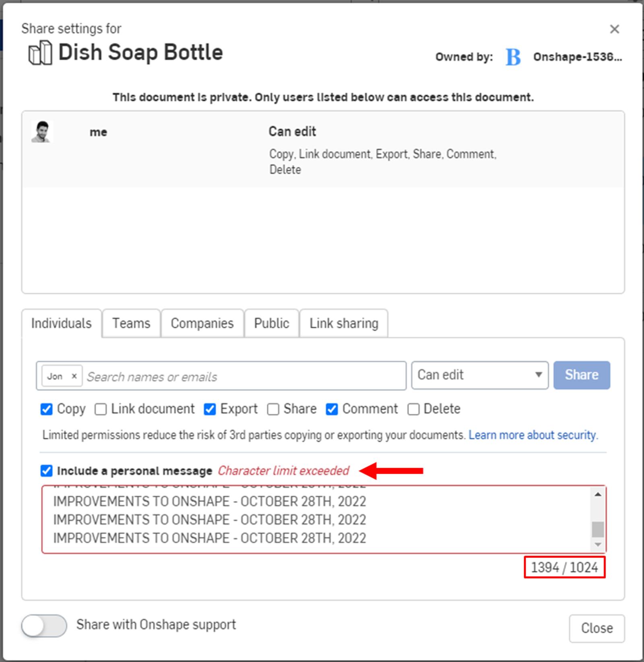Uncheck the Export permission checkbox
Screen dimensions: 644x662
coord(210,409)
